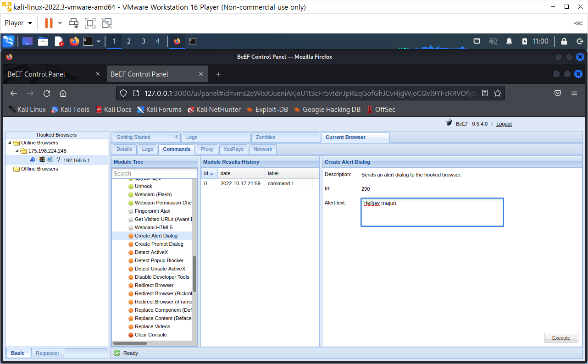
Task: Switch to workspace 4
Action: click(x=158, y=41)
